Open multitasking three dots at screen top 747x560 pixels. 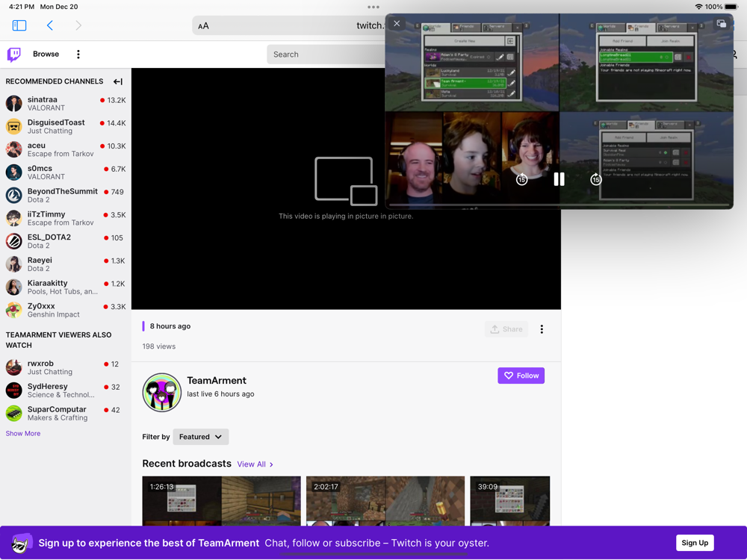pyautogui.click(x=373, y=7)
